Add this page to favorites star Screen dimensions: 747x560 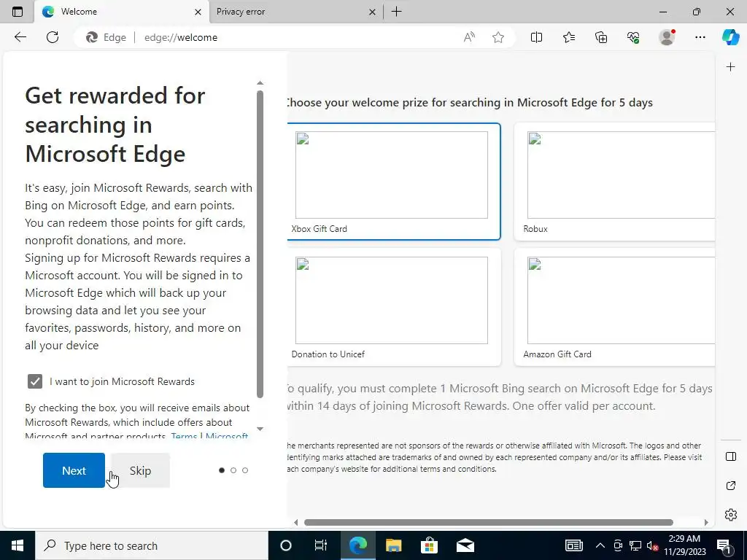[498, 37]
